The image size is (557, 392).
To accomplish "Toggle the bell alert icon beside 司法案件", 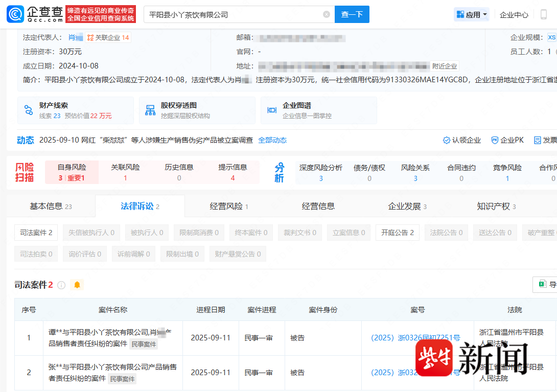I will pos(77,285).
